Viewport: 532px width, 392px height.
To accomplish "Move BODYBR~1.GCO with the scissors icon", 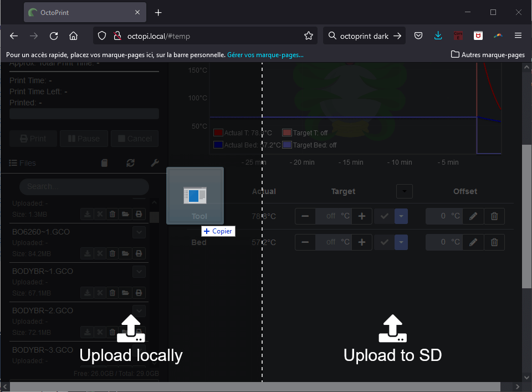I will pyautogui.click(x=100, y=293).
